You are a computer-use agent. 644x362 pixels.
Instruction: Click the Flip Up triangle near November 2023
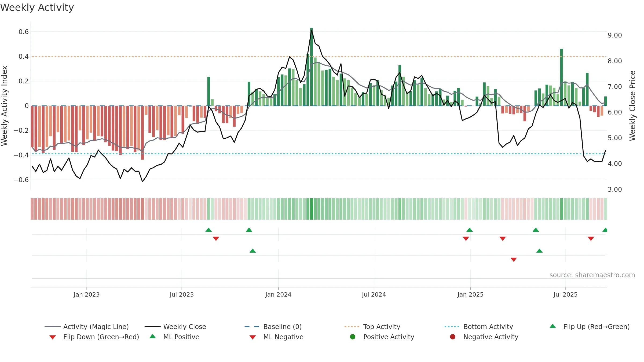point(249,230)
